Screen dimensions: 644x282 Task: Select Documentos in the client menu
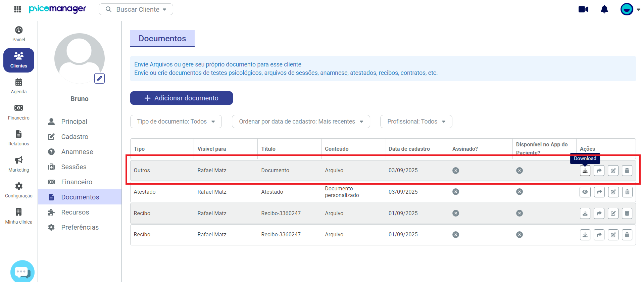[80, 197]
